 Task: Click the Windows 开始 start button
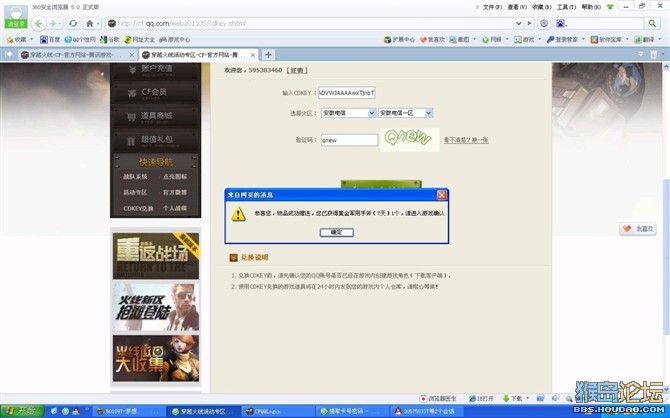click(x=22, y=411)
